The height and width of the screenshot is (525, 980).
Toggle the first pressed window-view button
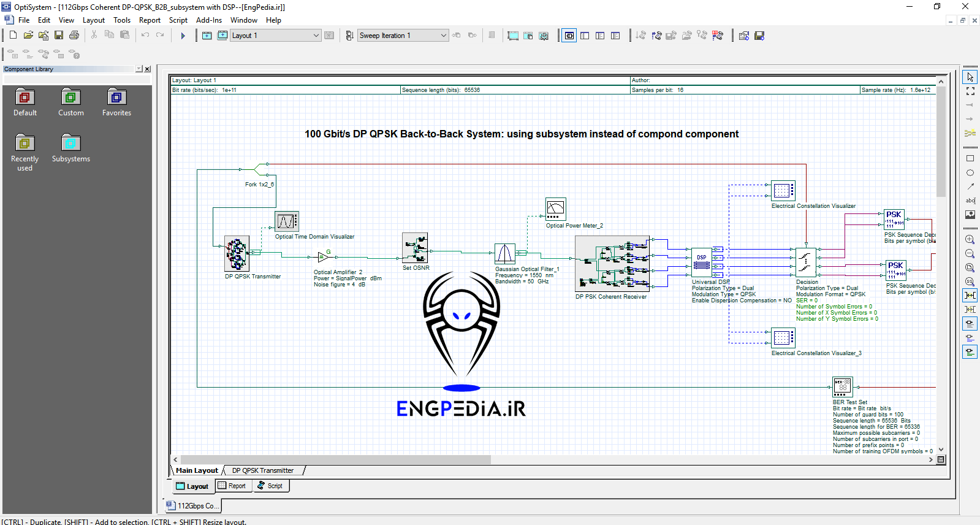[x=569, y=36]
